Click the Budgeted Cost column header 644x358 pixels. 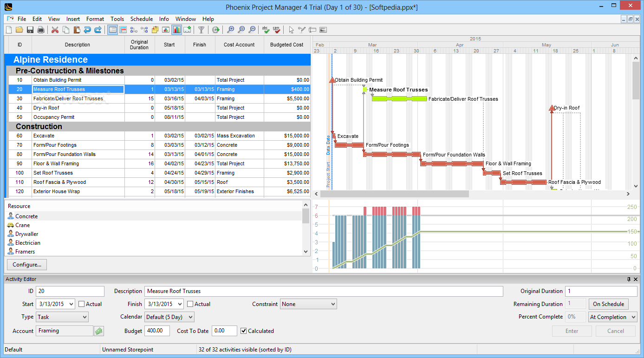287,45
